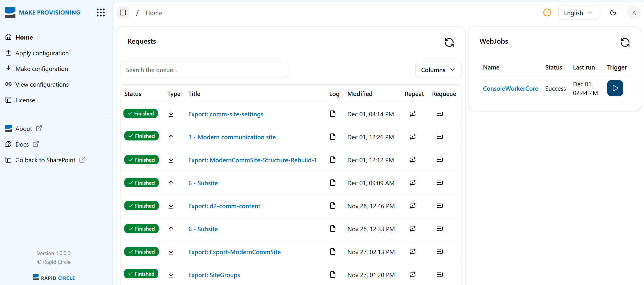
Task: Open the English language selector
Action: click(578, 13)
